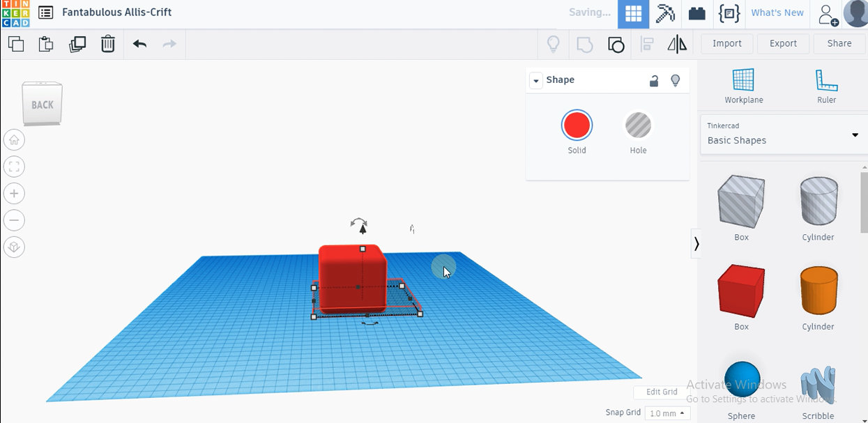Duplicate and repeat the selection
This screenshot has height=423, width=868.
click(77, 44)
